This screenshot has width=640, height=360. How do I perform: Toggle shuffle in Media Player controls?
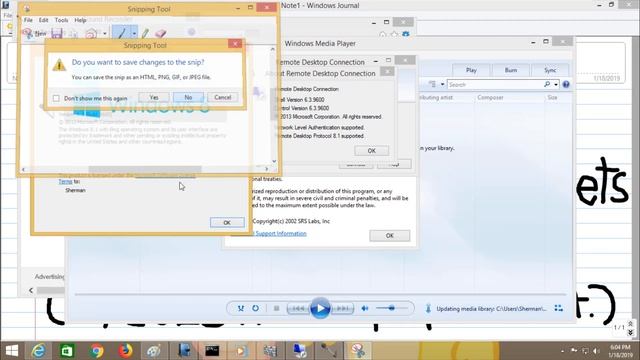[x=241, y=308]
